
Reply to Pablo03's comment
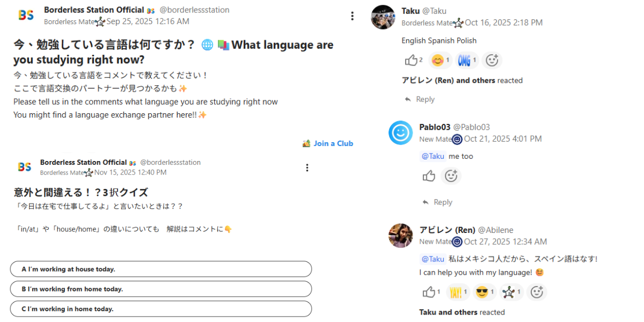pos(438,202)
